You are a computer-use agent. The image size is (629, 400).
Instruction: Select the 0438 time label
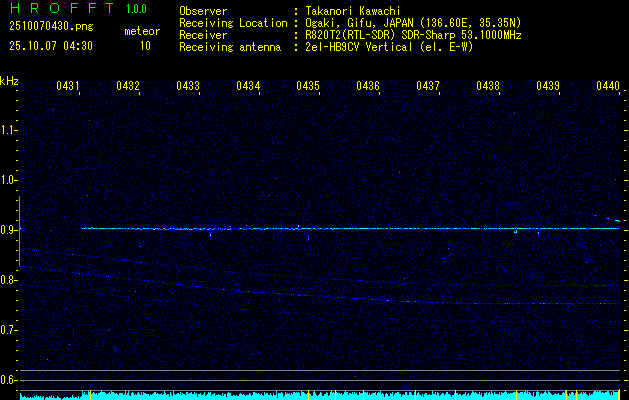point(488,87)
